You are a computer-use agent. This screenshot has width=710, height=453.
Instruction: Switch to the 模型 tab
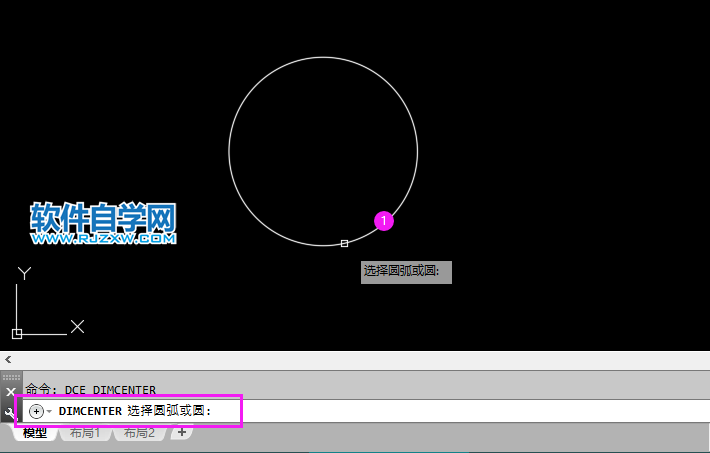[35, 433]
